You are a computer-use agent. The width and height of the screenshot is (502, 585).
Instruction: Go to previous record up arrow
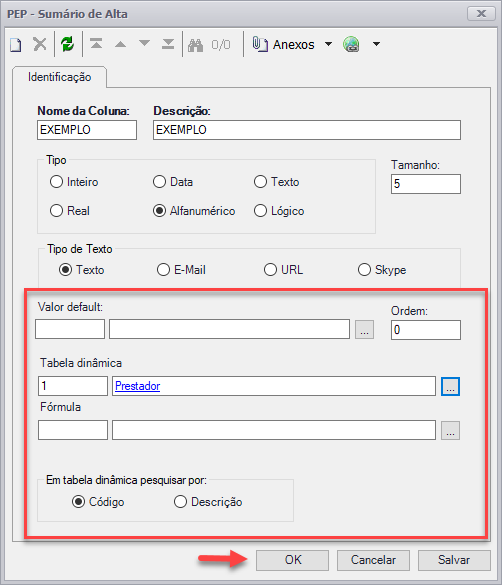coord(120,44)
